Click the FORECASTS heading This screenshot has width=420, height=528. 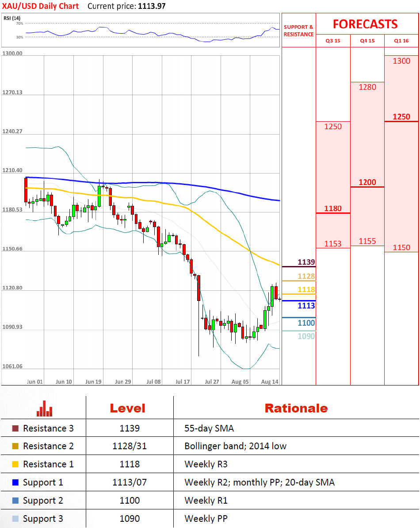click(365, 24)
